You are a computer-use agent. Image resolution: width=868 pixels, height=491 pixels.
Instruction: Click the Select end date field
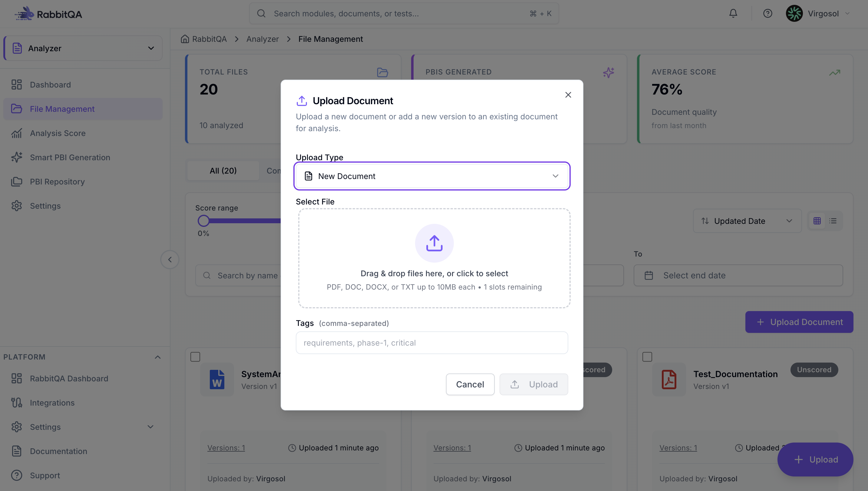click(738, 276)
